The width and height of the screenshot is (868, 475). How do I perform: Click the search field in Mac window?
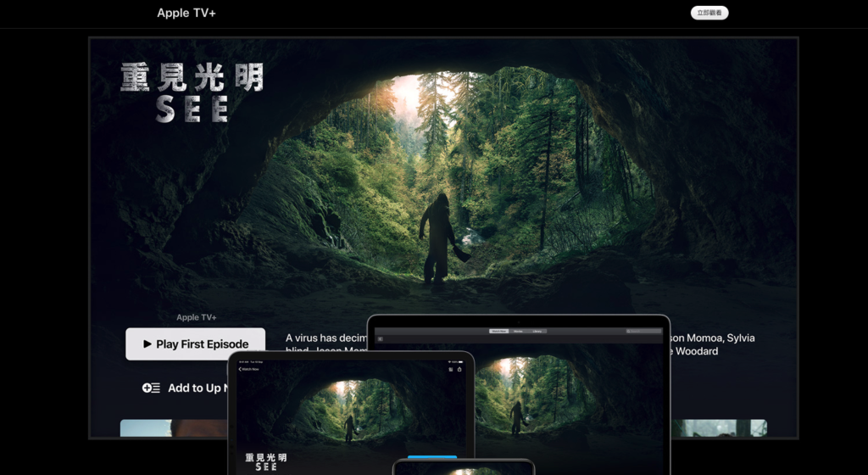pyautogui.click(x=644, y=331)
